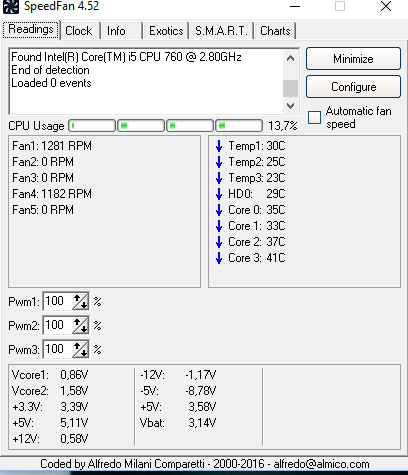The height and width of the screenshot is (475, 408).
Task: Click the down arrow icon beside HD0
Action: 219,194
